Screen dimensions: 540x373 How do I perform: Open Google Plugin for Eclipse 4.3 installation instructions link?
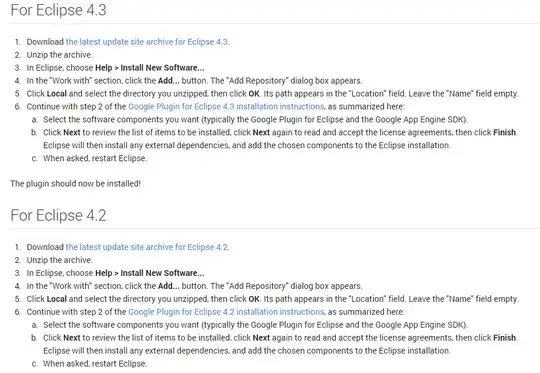click(226, 107)
